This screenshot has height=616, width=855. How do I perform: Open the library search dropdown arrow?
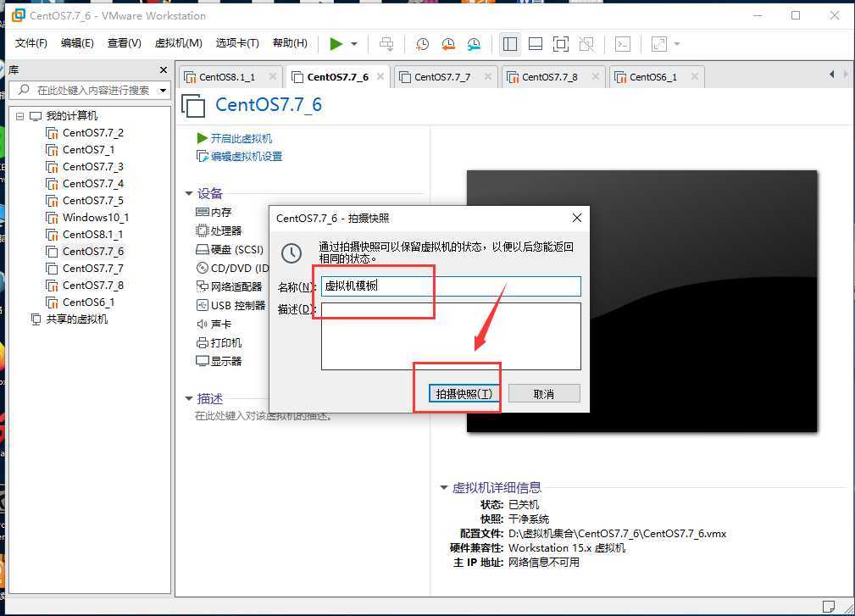(x=163, y=91)
